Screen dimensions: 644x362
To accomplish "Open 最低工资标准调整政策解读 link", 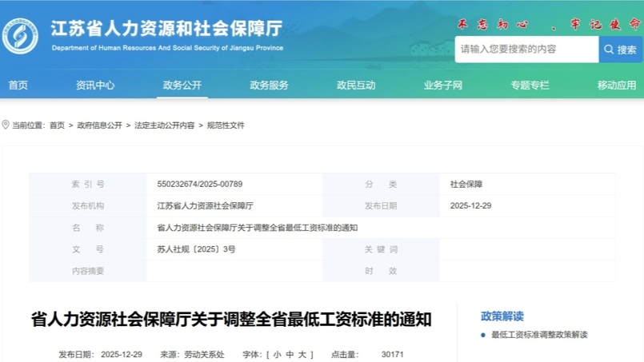I will [x=539, y=335].
